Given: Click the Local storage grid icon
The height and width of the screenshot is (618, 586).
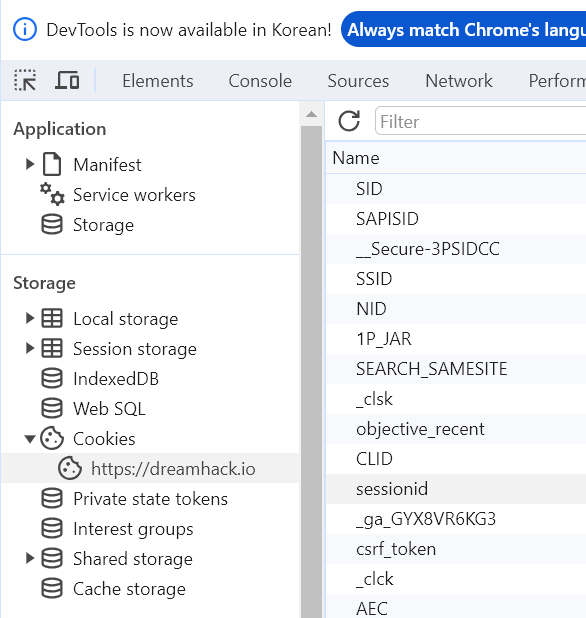Looking at the screenshot, I should (52, 318).
